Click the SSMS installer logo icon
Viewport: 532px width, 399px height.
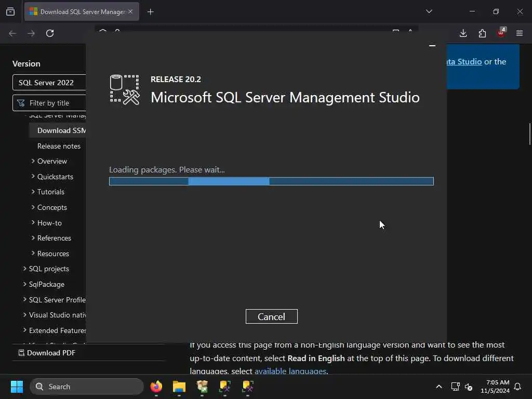[x=125, y=90]
